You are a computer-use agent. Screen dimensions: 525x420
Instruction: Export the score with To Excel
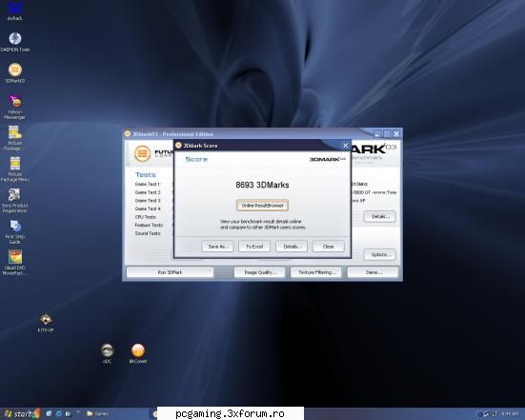coord(254,247)
